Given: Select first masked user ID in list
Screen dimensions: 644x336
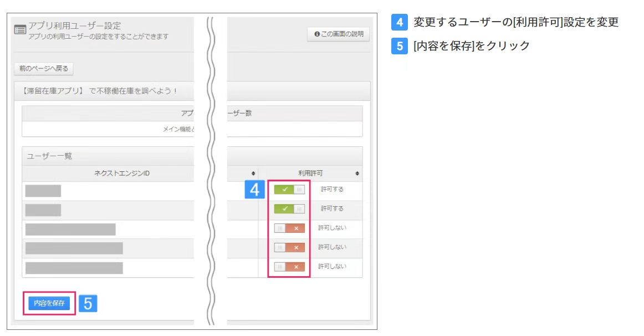Looking at the screenshot, I should pos(43,191).
